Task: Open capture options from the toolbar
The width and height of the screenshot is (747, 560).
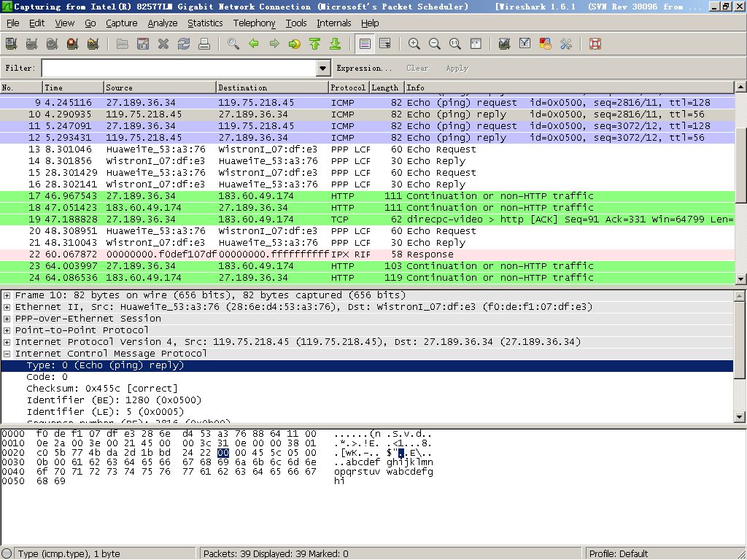Action: click(x=32, y=44)
